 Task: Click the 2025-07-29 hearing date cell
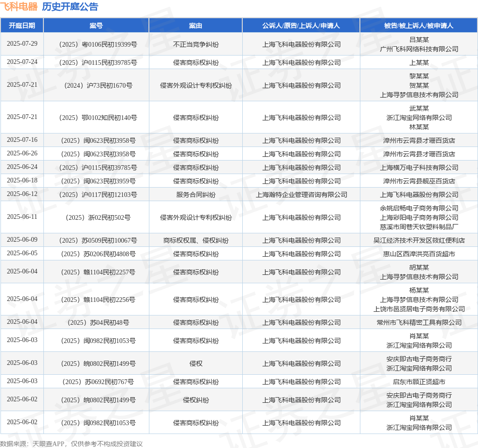click(22, 43)
